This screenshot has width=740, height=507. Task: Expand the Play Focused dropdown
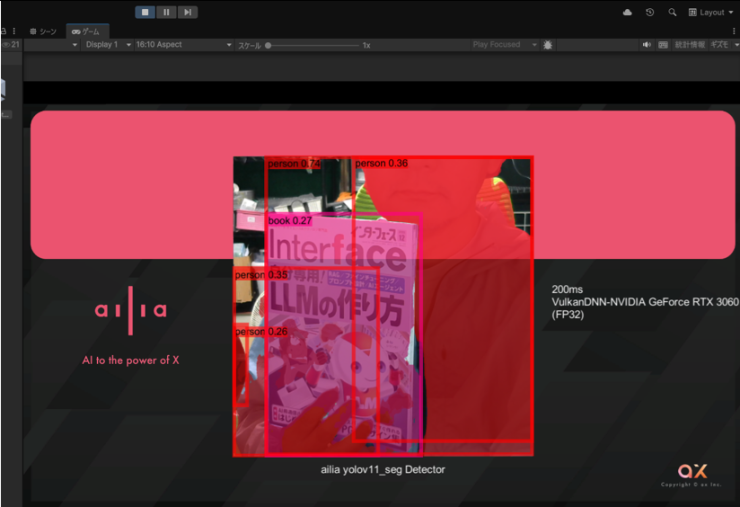point(501,45)
